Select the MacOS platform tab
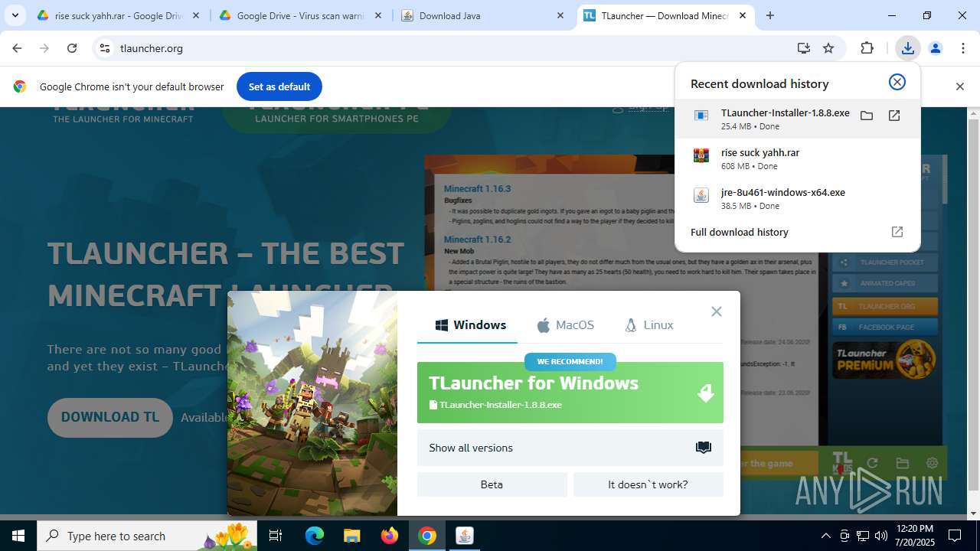 pos(565,324)
